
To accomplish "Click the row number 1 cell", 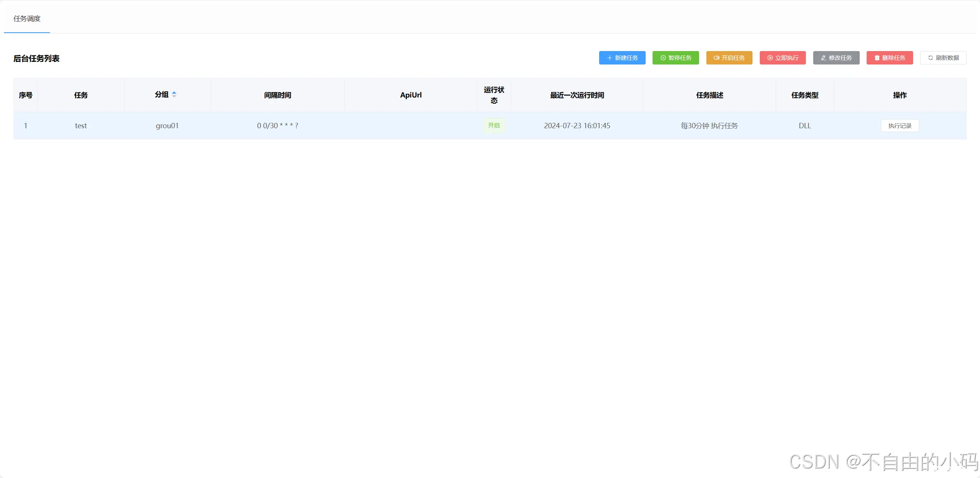I will (26, 126).
